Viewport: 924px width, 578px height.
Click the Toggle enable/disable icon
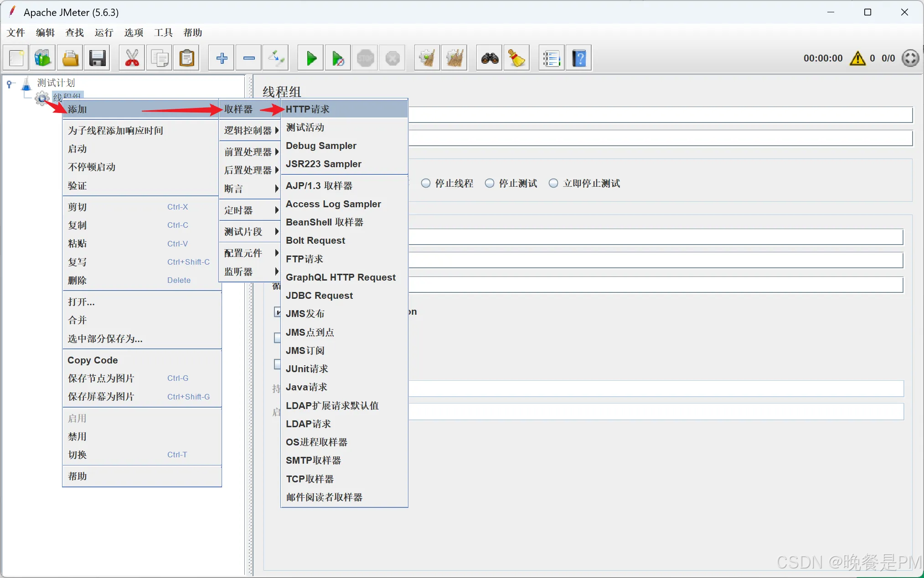276,58
